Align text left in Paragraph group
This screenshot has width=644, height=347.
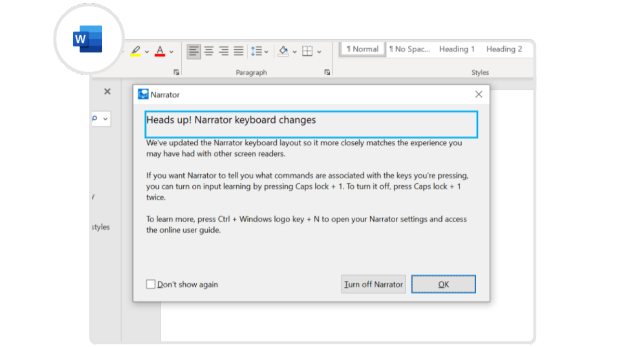(x=194, y=51)
